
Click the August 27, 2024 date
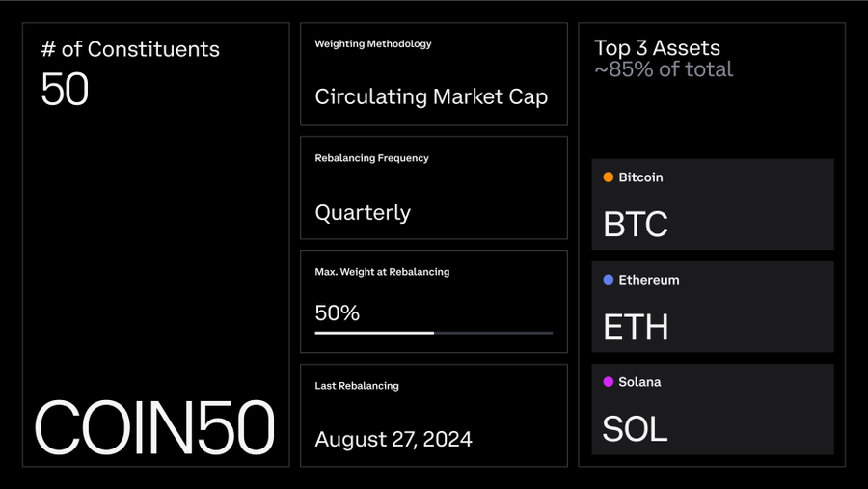pos(393,439)
